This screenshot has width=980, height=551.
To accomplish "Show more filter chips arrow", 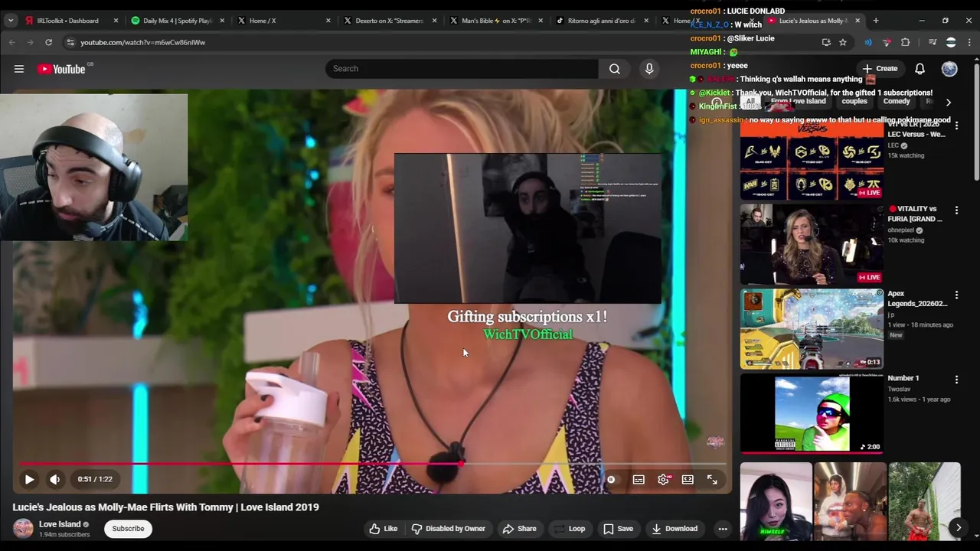I will click(948, 102).
